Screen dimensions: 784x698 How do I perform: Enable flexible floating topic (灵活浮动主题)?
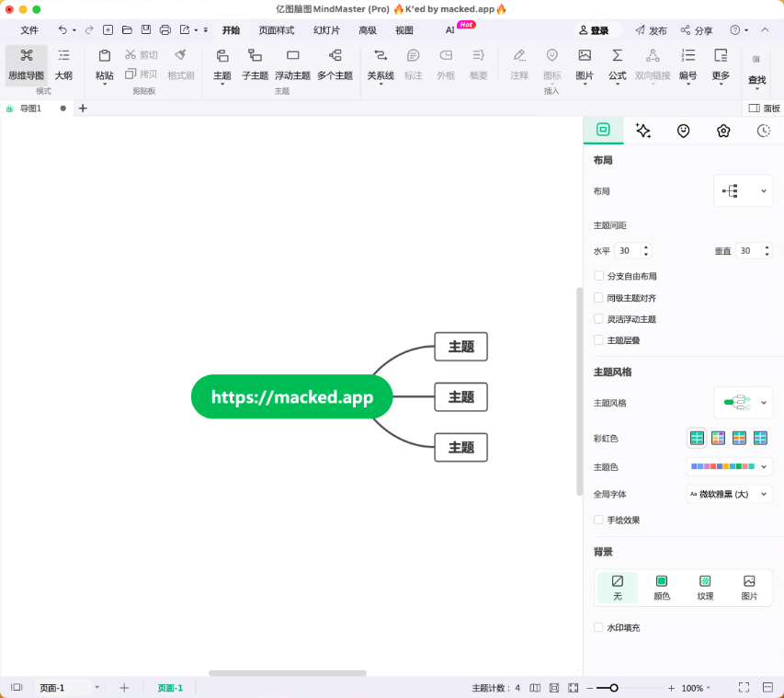tap(598, 319)
